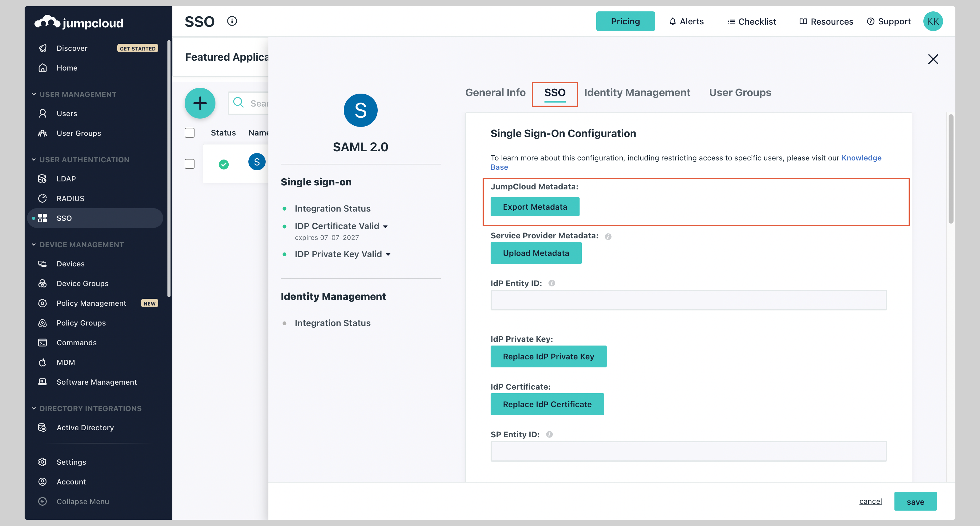Open KK user avatar menu
Screen dimensions: 980x526
pyautogui.click(x=933, y=21)
